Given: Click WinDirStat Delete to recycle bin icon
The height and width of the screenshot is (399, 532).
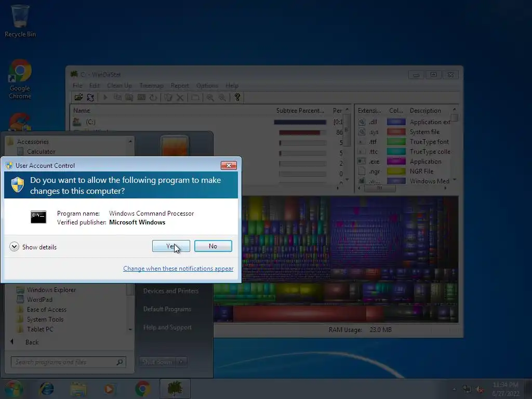Looking at the screenshot, I should [x=168, y=98].
